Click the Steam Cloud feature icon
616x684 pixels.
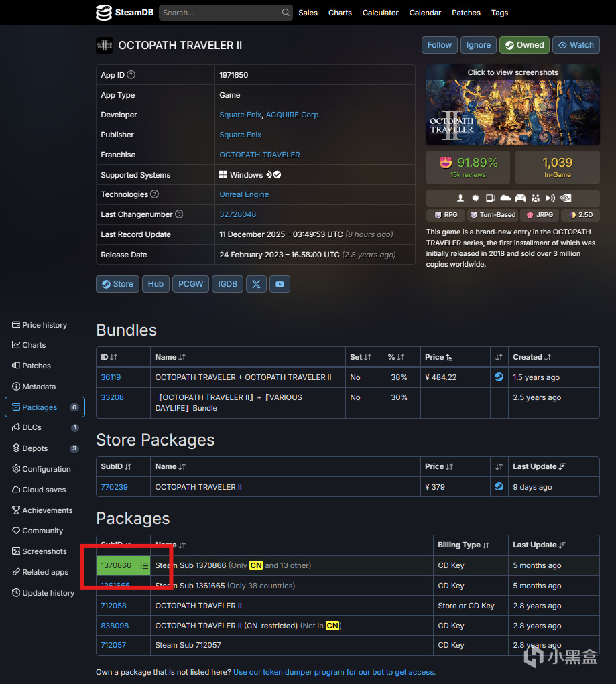[x=505, y=198]
